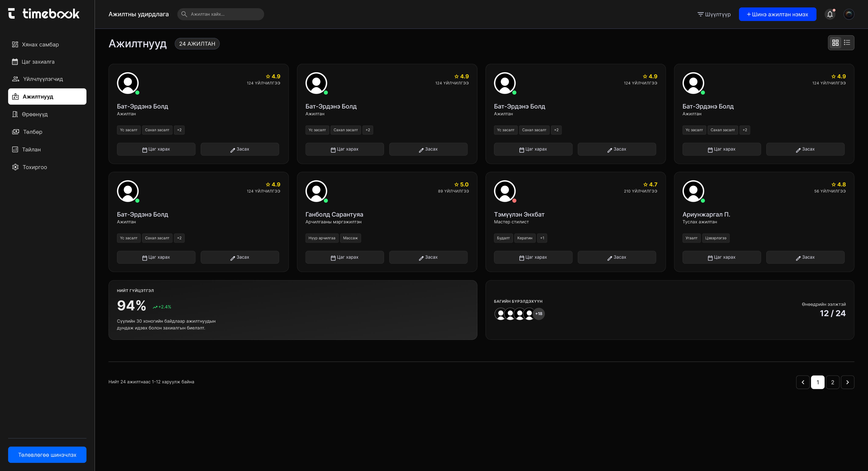Go to Үйлчлүүлэгчид in sidebar
868x471 pixels.
47,79
